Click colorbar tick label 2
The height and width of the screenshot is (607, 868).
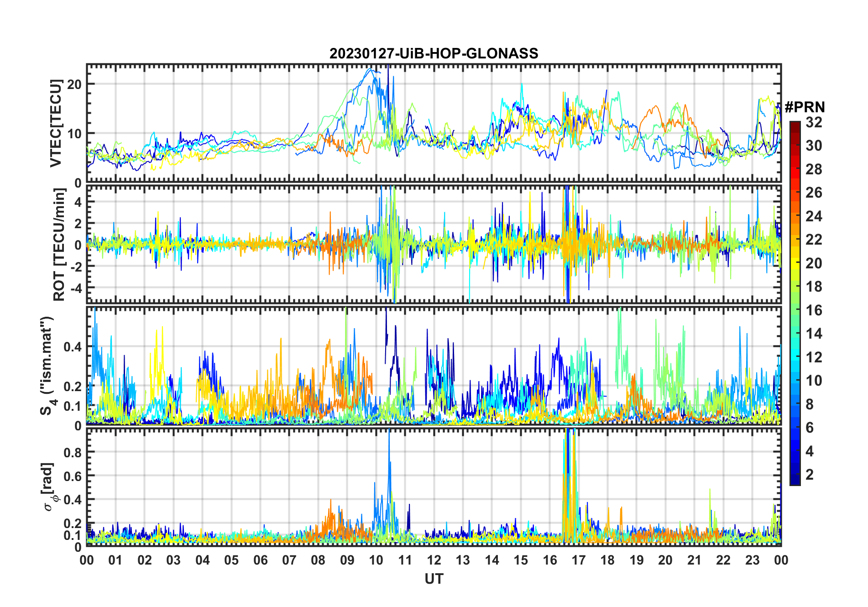point(810,475)
